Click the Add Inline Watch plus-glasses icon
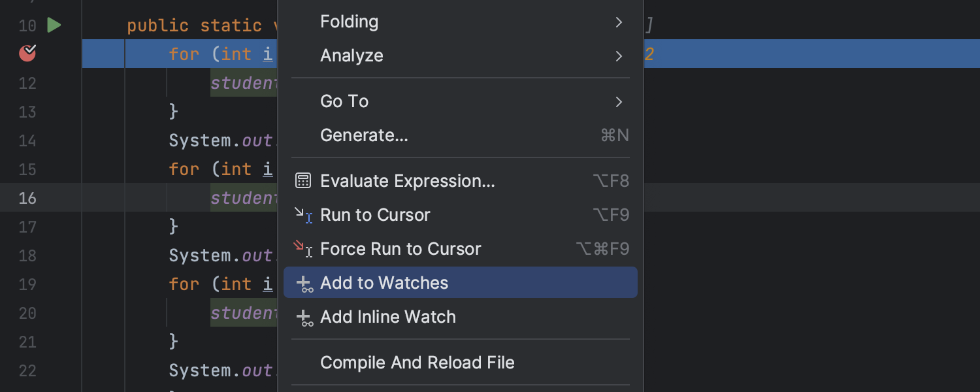This screenshot has width=980, height=392. click(304, 318)
